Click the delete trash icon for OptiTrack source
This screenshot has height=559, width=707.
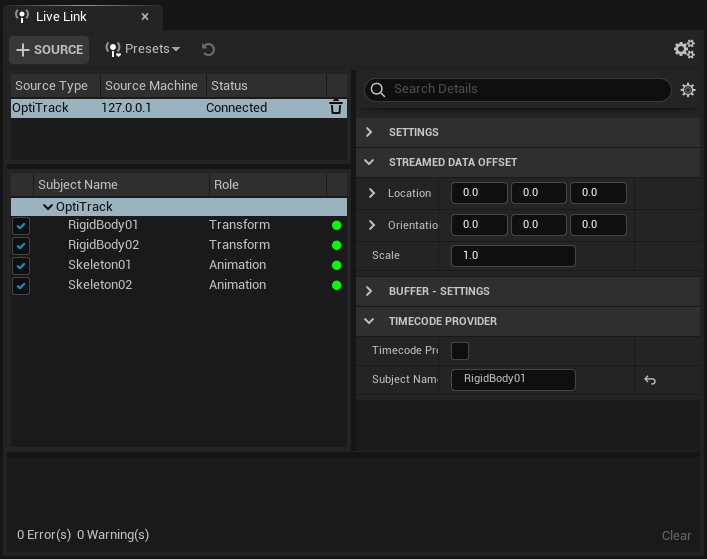[336, 108]
